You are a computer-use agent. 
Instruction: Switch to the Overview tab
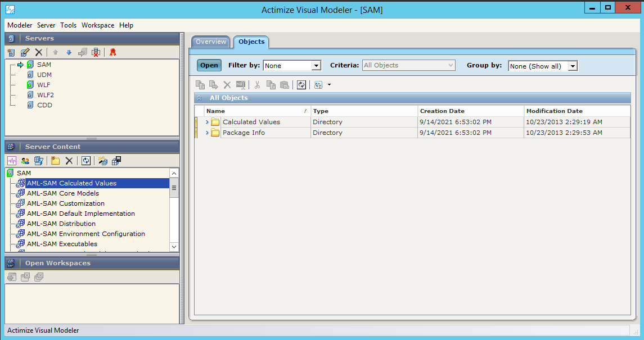211,42
